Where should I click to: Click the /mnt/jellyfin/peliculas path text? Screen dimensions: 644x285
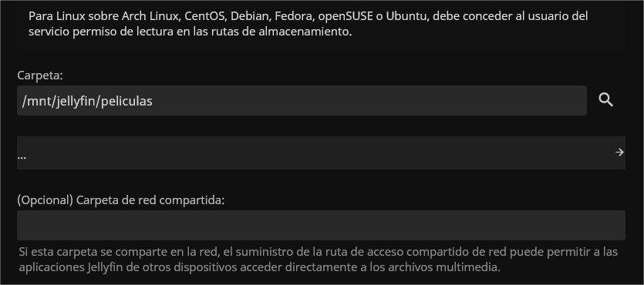(87, 101)
